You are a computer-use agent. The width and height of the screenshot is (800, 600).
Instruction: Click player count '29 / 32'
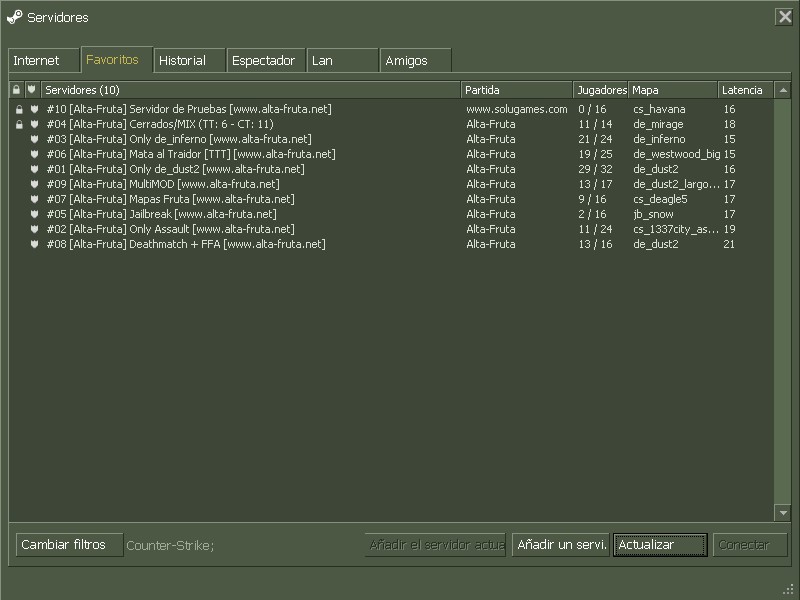(x=595, y=169)
